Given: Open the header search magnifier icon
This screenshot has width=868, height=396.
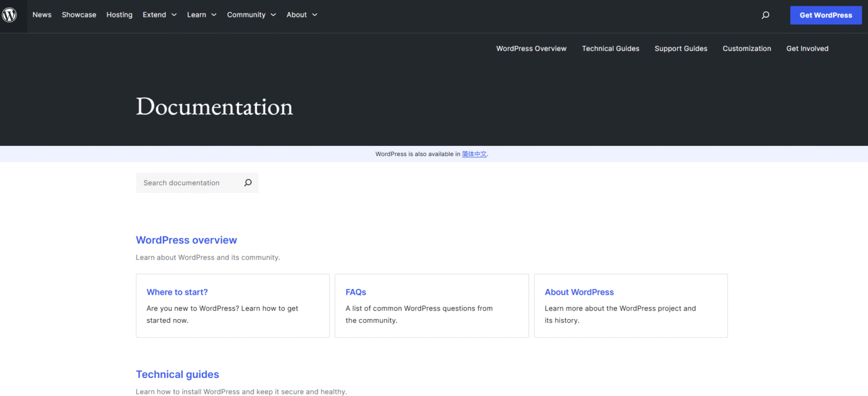Looking at the screenshot, I should tap(765, 15).
